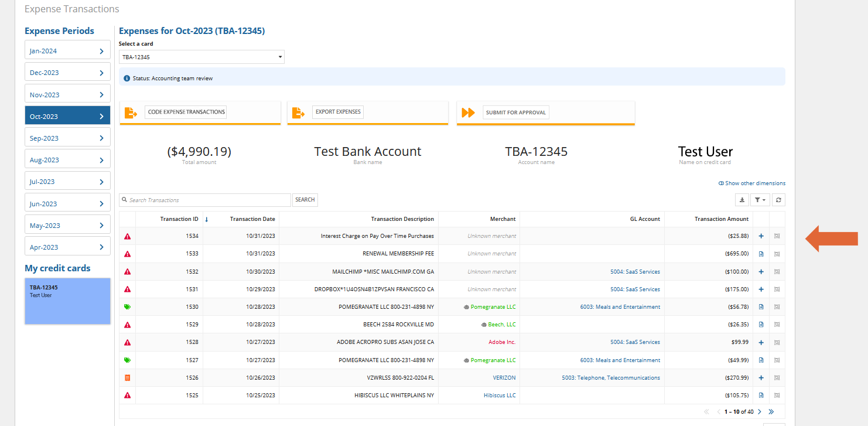Open the Apr-2023 expense period

[67, 247]
